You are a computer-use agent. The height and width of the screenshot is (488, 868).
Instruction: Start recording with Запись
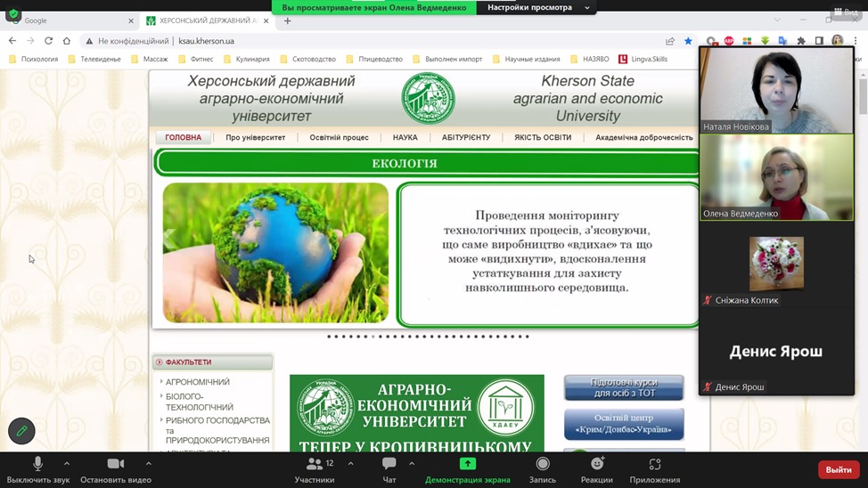pyautogui.click(x=543, y=470)
